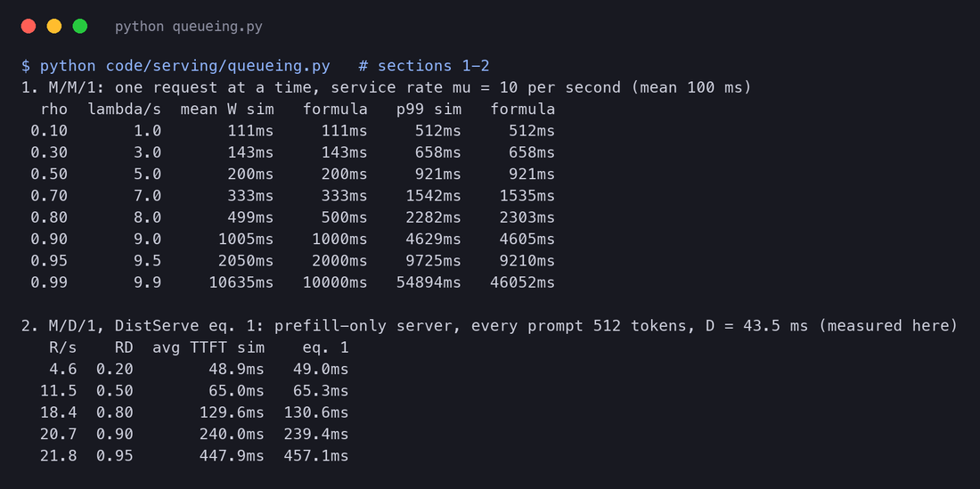Screen dimensions: 980x489
Task: Click the lambda value 9.5
Action: click(148, 260)
